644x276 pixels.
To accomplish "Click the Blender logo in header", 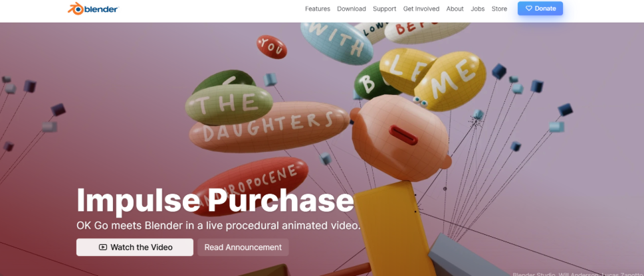I will 93,8.
